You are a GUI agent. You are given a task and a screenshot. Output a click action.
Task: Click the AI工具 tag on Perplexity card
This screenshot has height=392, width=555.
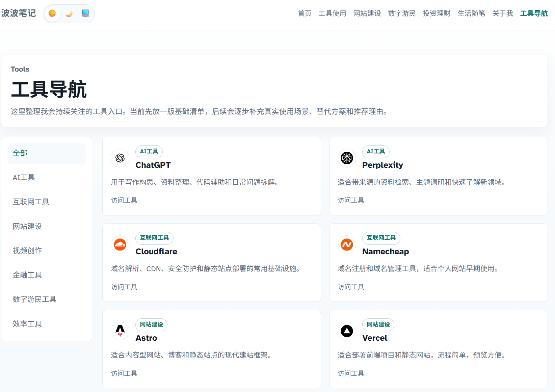point(376,152)
